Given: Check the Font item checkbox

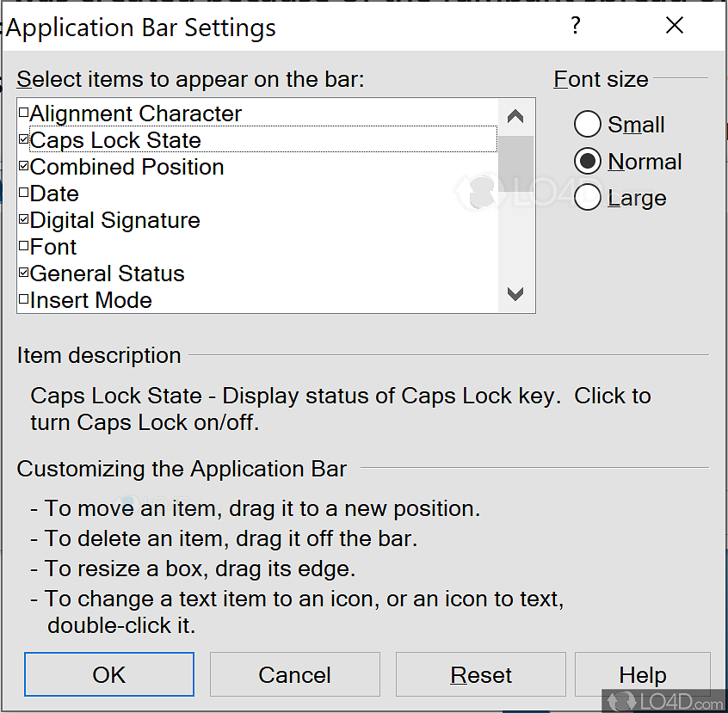Looking at the screenshot, I should pyautogui.click(x=24, y=247).
